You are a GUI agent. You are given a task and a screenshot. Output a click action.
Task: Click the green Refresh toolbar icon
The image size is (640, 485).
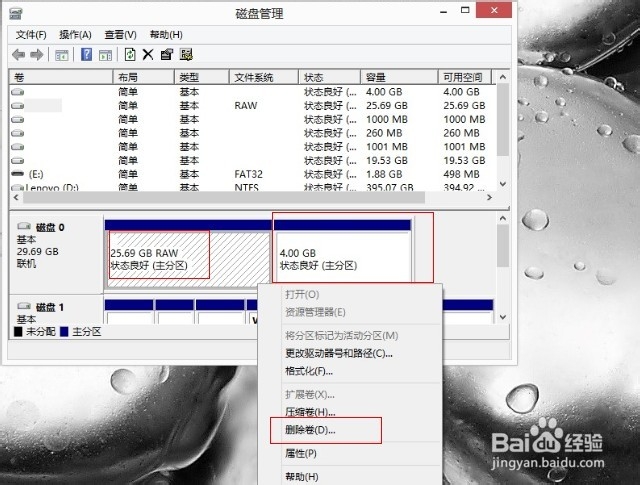click(130, 54)
